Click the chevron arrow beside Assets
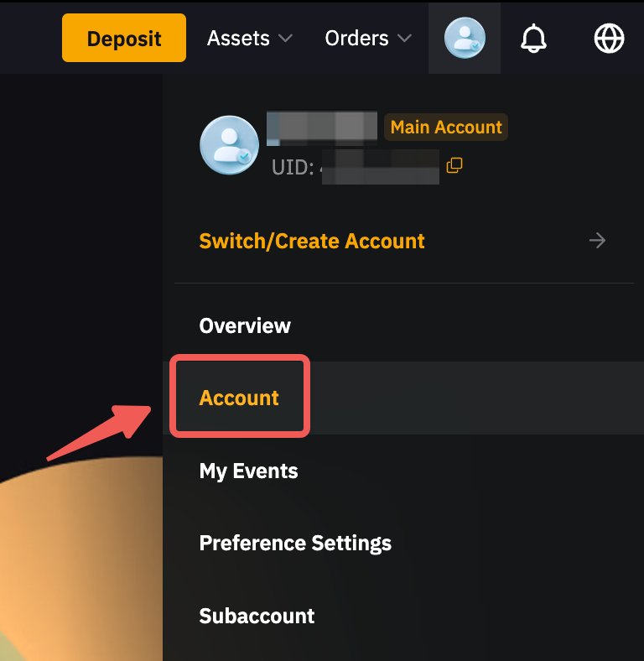Viewport: 644px width, 661px height. click(x=285, y=39)
